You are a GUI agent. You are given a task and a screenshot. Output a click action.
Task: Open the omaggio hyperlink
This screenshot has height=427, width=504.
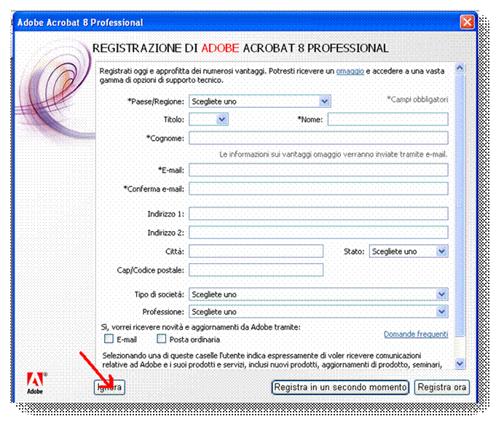pyautogui.click(x=350, y=71)
